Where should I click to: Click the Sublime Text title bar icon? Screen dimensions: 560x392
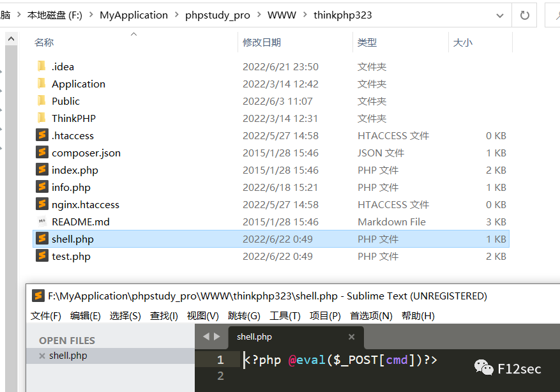click(x=38, y=296)
